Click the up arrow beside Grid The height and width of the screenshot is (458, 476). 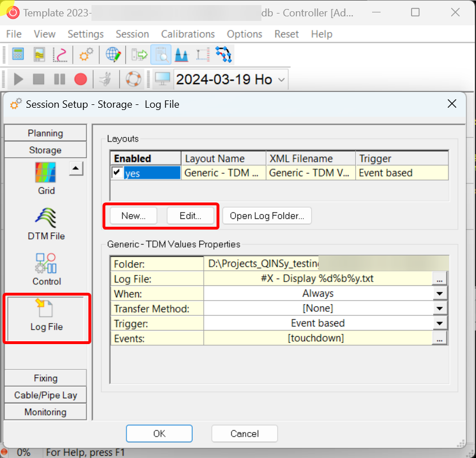pos(76,168)
